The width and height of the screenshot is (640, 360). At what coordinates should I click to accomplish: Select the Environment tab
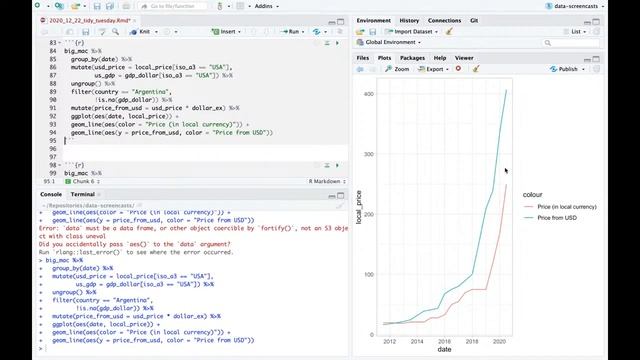point(373,20)
